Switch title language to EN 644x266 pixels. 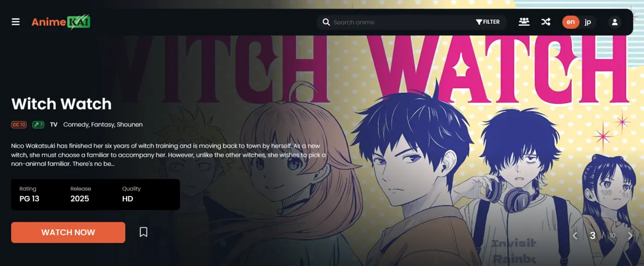(x=571, y=22)
